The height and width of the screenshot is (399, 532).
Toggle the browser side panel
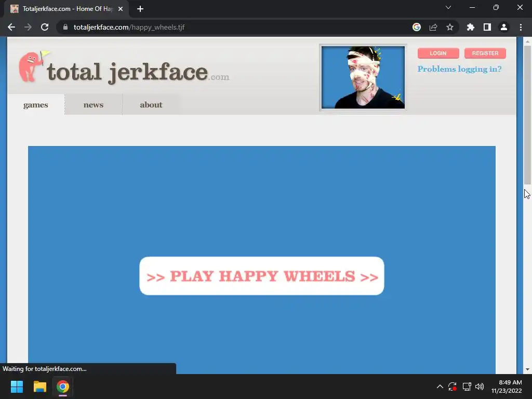pos(487,27)
